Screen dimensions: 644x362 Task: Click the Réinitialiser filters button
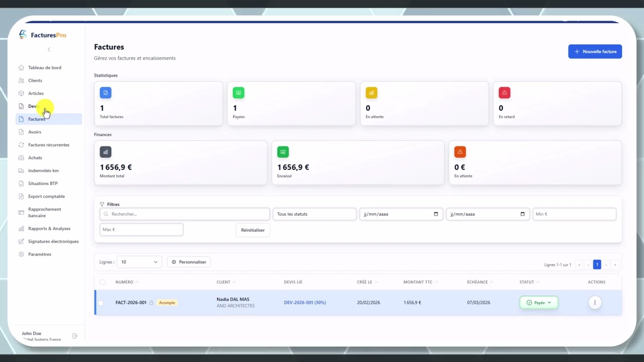(253, 230)
